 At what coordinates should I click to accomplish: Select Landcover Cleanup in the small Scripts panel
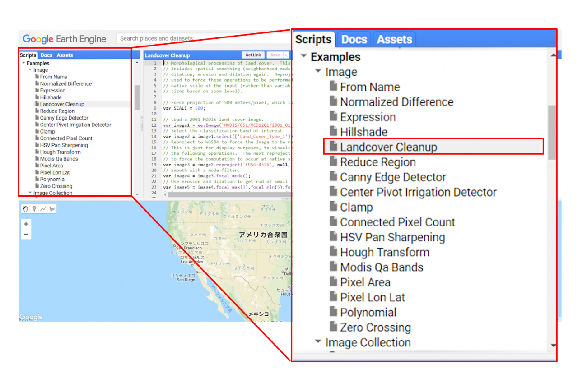click(x=62, y=104)
